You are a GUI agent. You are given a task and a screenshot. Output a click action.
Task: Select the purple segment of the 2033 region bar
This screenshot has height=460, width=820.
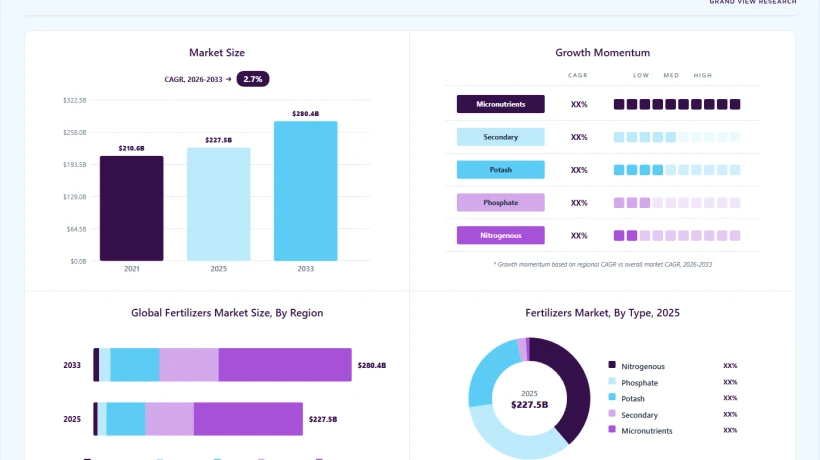[x=285, y=365]
